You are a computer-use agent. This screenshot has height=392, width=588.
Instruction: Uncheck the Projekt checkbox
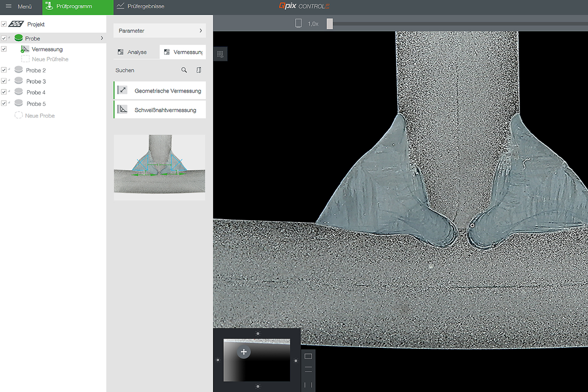[4, 24]
